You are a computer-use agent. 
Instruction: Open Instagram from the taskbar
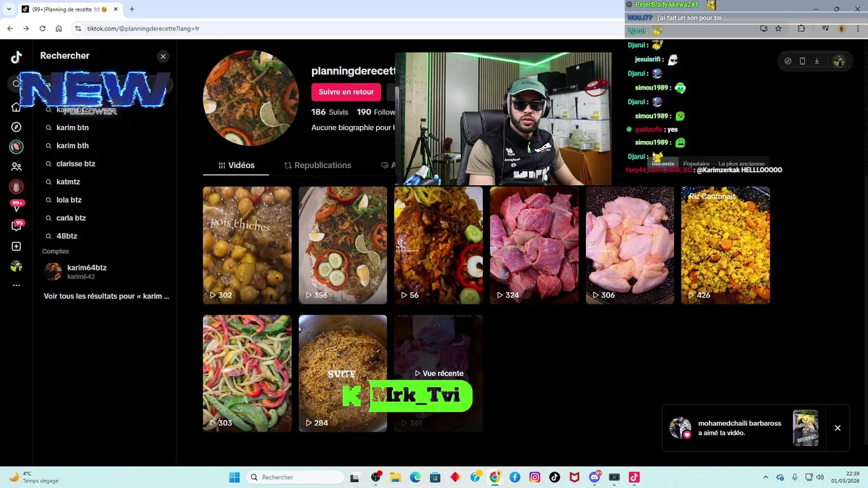[534, 477]
